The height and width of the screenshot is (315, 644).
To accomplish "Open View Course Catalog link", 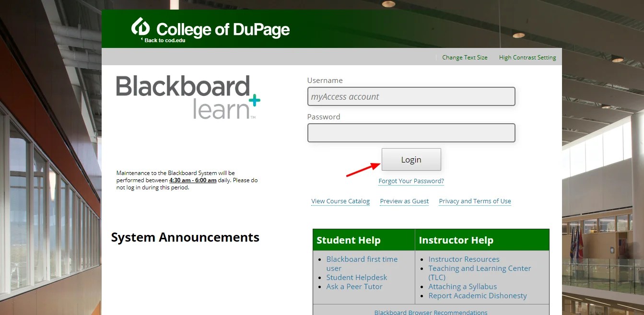I will (340, 201).
